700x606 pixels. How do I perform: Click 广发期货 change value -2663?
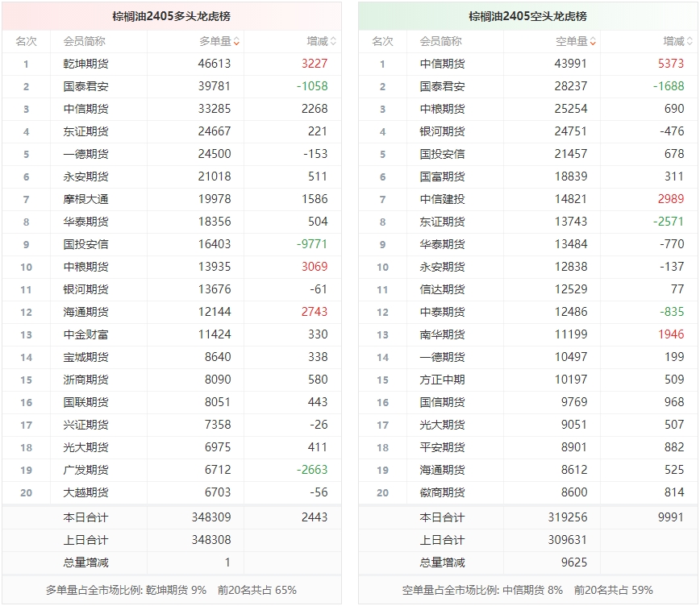click(312, 470)
